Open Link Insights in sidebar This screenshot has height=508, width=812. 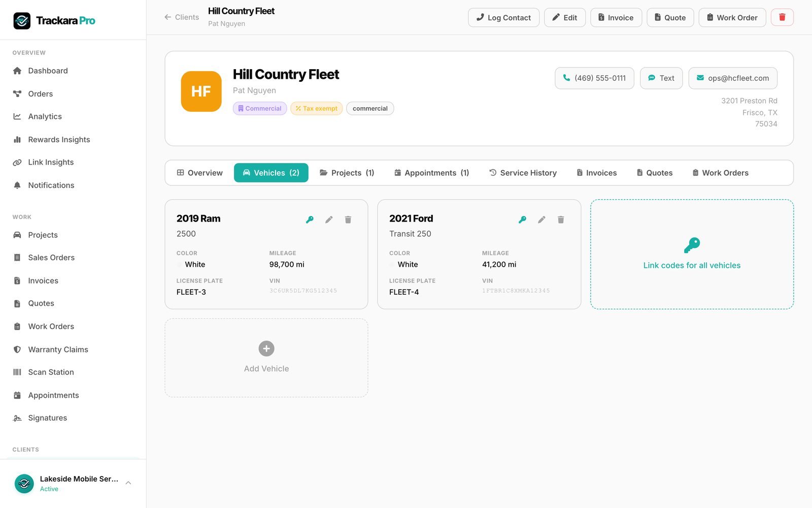[x=73, y=162]
